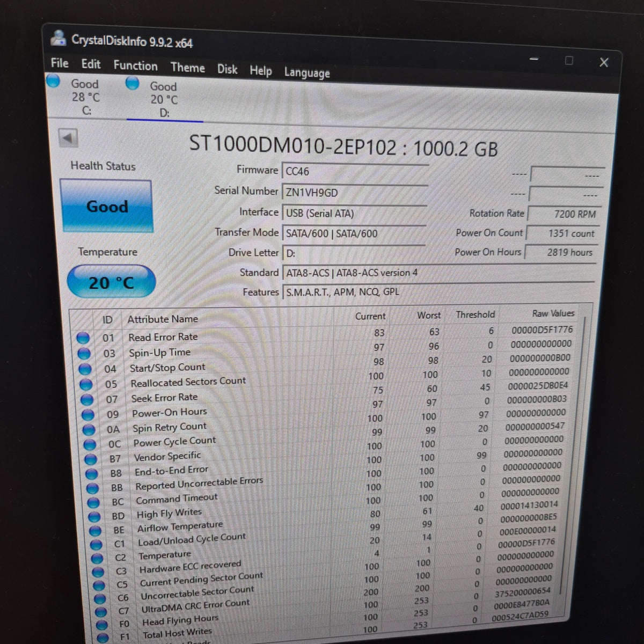This screenshot has width=644, height=644.
Task: Click status icon for Command Timeout
Action: click(93, 503)
